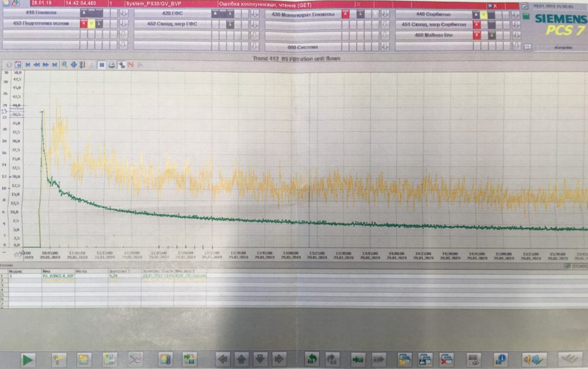
Task: Select the blue move-axes cross tool
Action: pos(73,65)
